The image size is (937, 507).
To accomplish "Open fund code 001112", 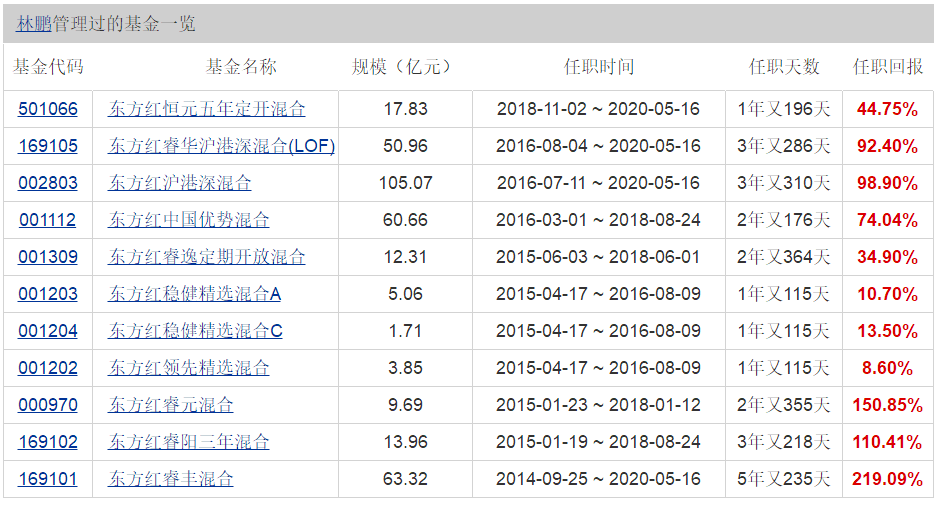I will pos(47,221).
